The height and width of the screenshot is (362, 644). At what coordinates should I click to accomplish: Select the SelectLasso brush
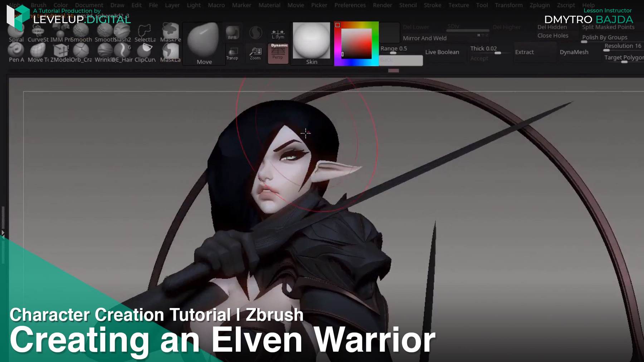coord(145,33)
